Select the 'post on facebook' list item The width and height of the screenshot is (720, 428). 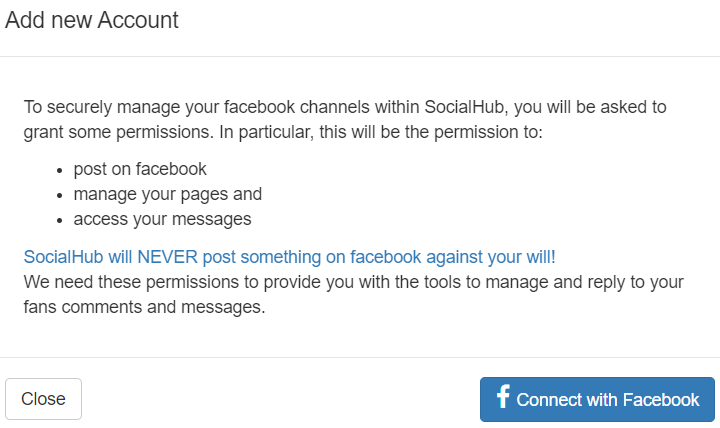tap(140, 169)
